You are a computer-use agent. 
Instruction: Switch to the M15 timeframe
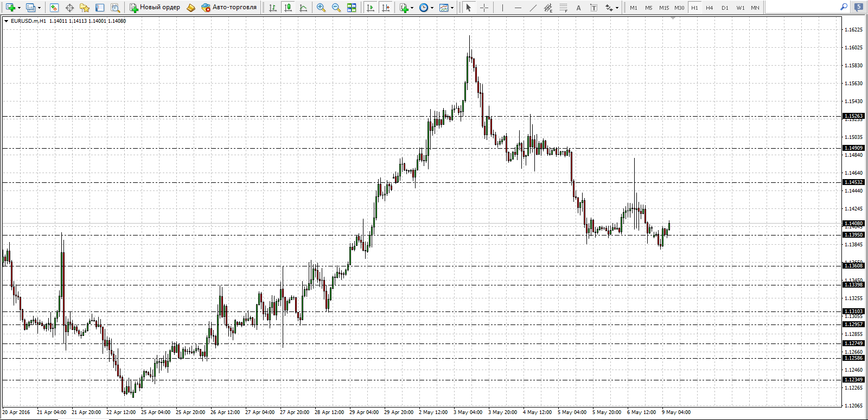point(664,8)
